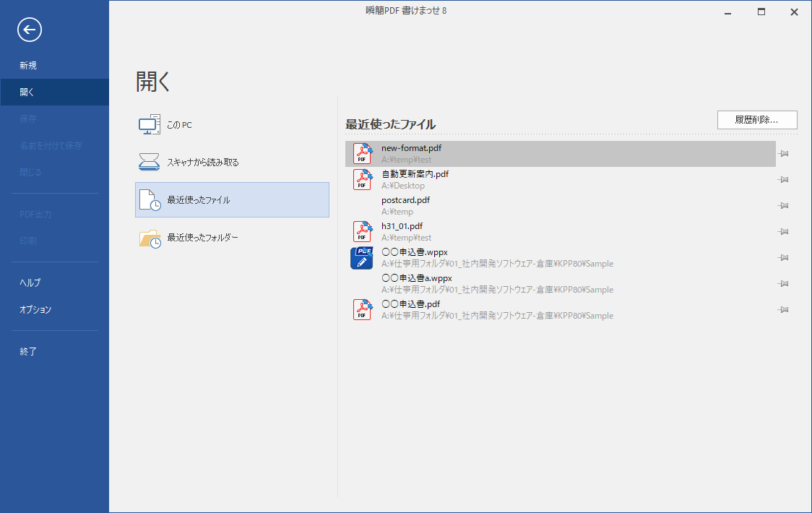The height and width of the screenshot is (513, 812).
Task: Maximize the 瞬簡PDF 書けまっせ 8 window
Action: pos(761,12)
